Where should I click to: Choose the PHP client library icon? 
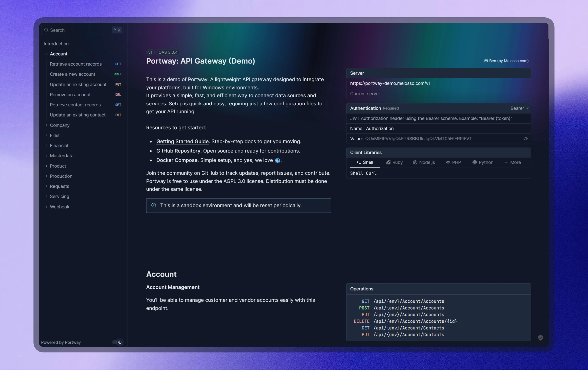tap(448, 162)
